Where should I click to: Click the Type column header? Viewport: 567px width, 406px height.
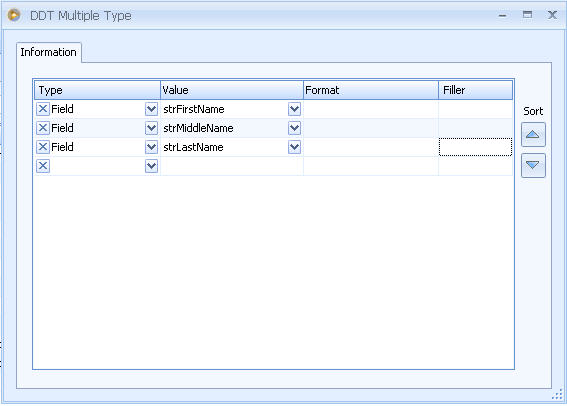(97, 90)
